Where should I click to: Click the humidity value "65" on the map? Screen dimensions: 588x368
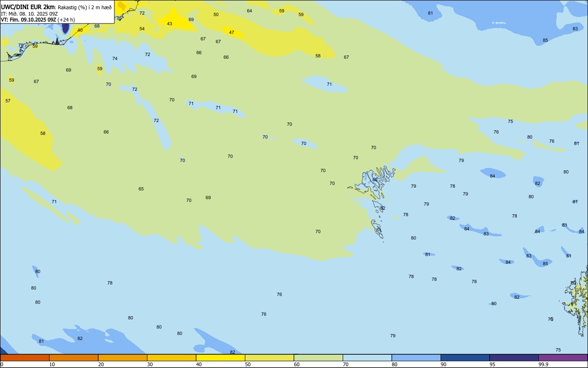point(141,189)
